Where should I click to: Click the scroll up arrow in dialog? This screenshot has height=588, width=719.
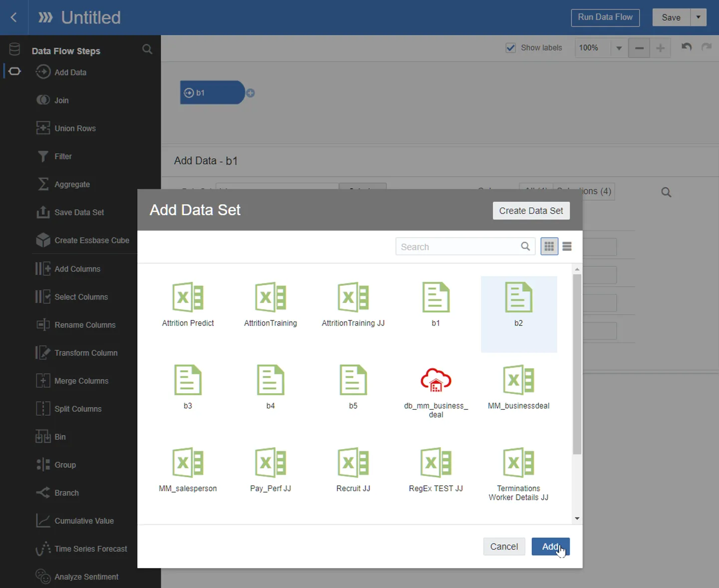pyautogui.click(x=577, y=269)
